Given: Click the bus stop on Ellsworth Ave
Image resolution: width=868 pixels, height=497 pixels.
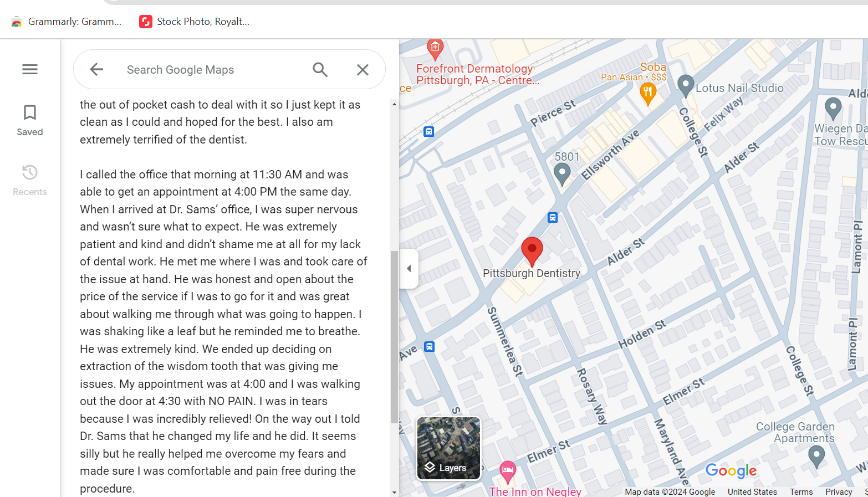Looking at the screenshot, I should [x=553, y=218].
